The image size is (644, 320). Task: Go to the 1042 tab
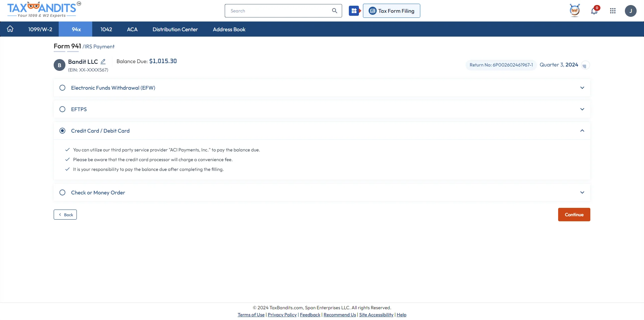coord(106,29)
